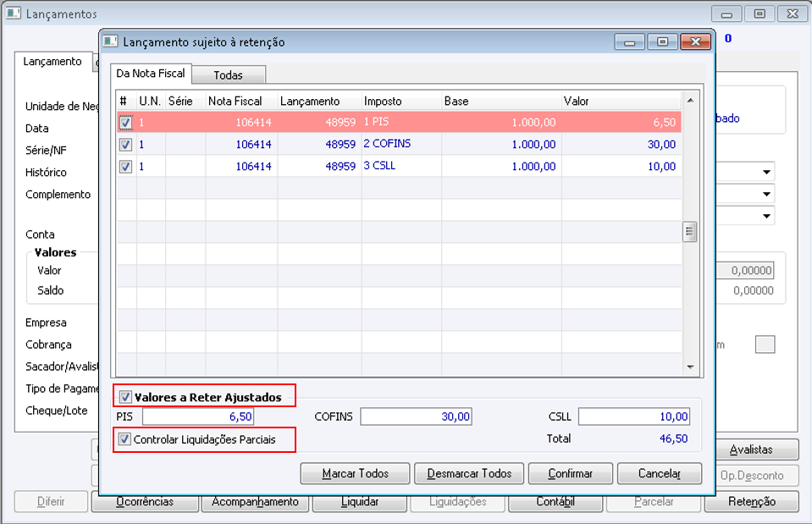Click the Marcar Todos button

click(355, 473)
